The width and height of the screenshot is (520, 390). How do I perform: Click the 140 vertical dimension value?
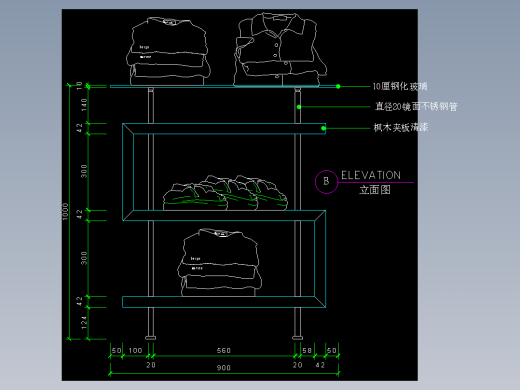[84, 105]
